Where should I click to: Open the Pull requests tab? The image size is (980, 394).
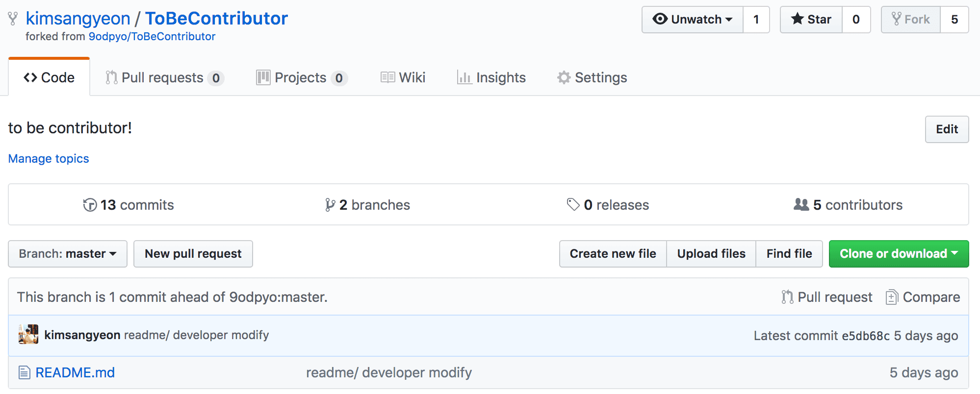point(165,77)
